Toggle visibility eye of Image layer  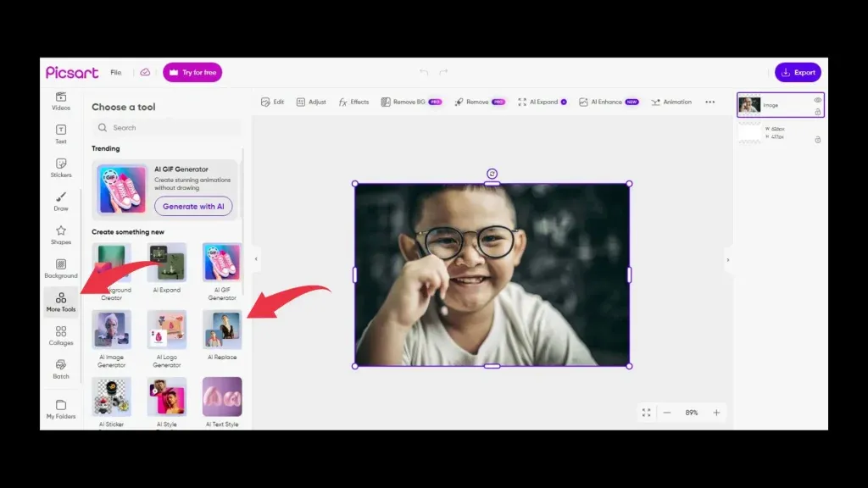coord(817,100)
